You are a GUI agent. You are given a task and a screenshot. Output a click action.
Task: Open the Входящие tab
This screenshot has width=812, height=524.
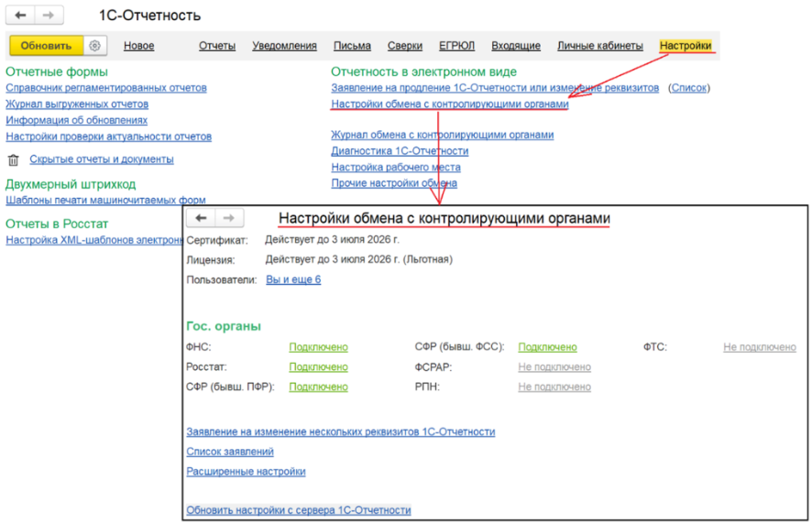516,46
